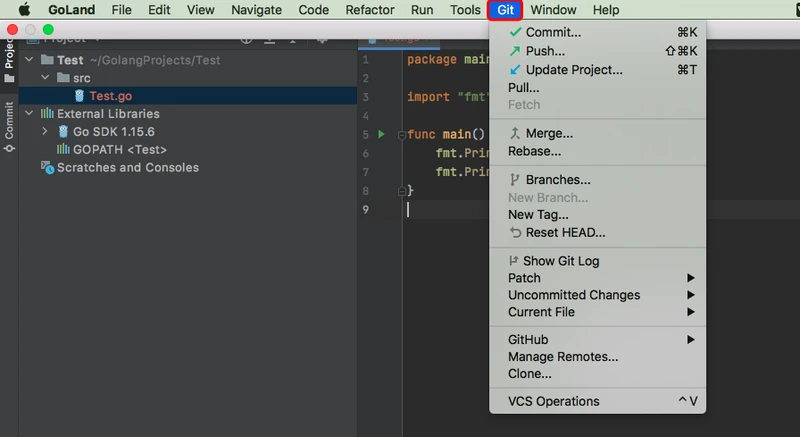
Task: Open the Refactor menu
Action: click(x=370, y=10)
